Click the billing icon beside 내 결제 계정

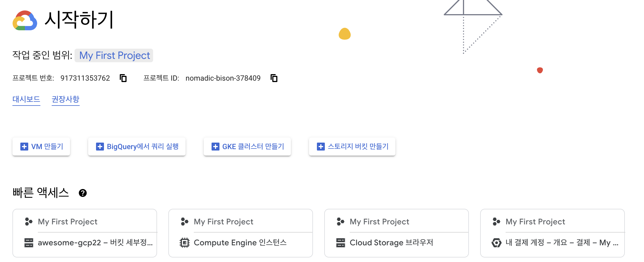[496, 243]
